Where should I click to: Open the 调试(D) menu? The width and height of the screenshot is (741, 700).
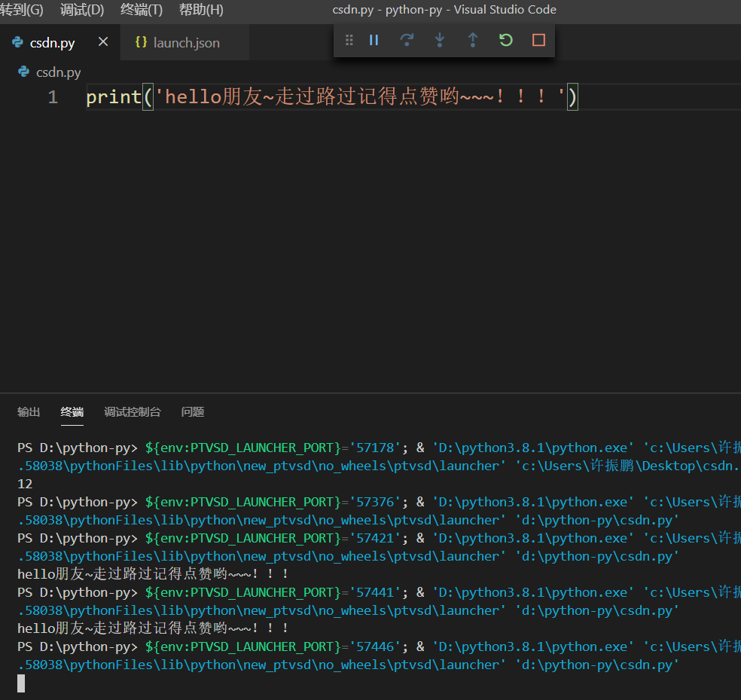[81, 10]
